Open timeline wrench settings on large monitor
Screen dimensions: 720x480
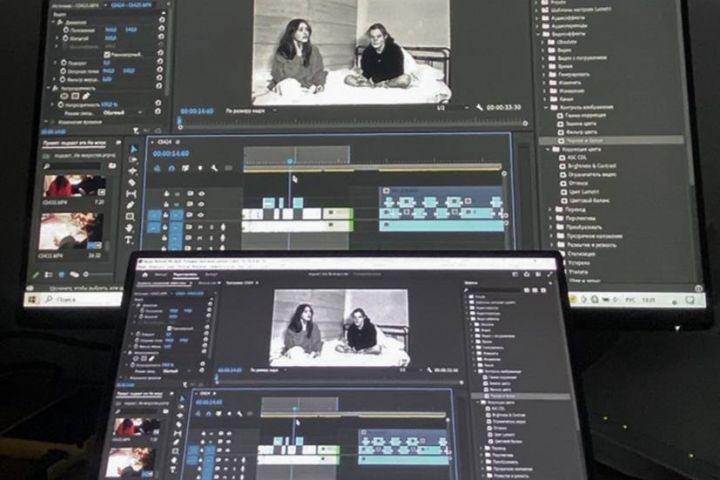[214, 169]
